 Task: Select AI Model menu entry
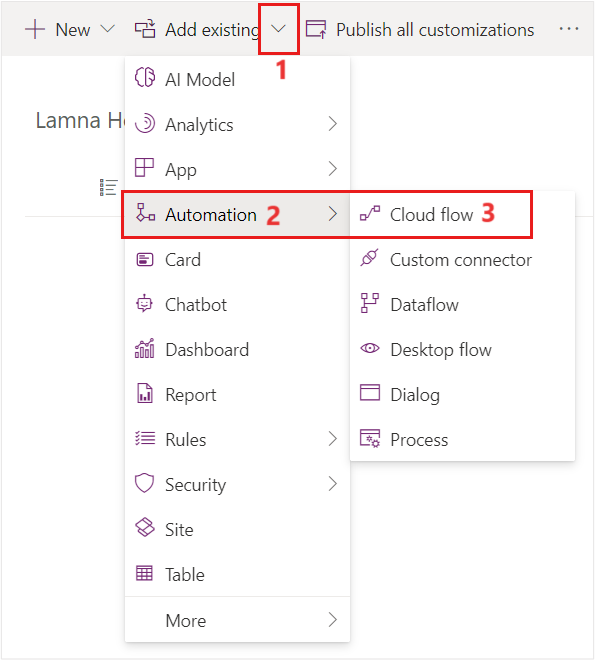click(x=237, y=79)
